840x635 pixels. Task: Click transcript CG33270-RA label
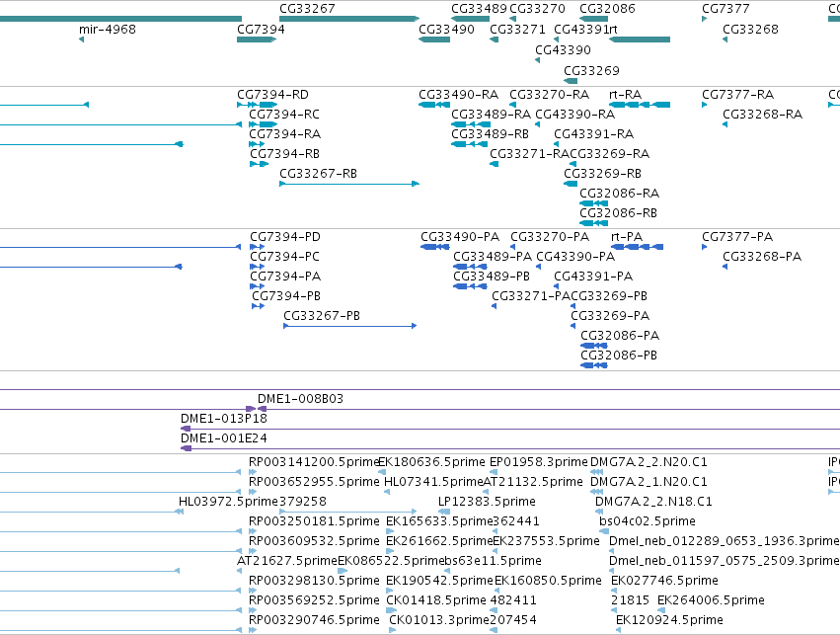pyautogui.click(x=550, y=95)
